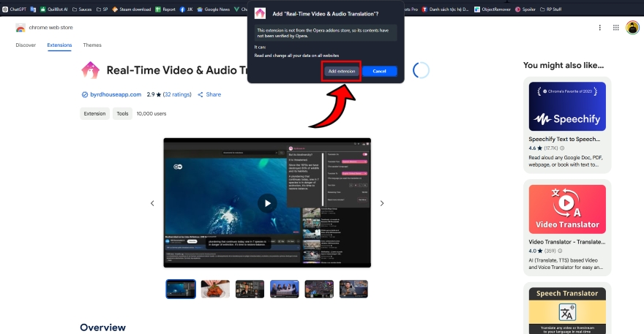
Task: Click the 10,000 users text
Action: pos(151,114)
